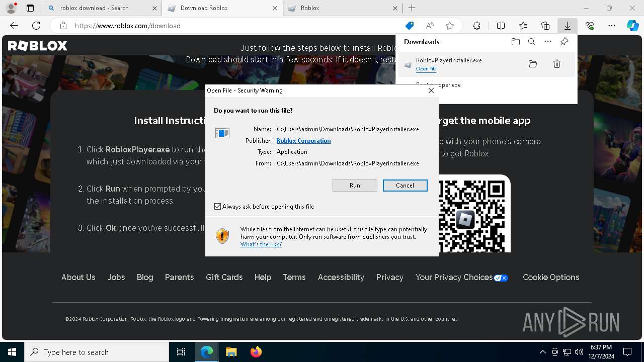Open Collections icon in toolbar
The width and height of the screenshot is (644, 362).
coord(545,26)
